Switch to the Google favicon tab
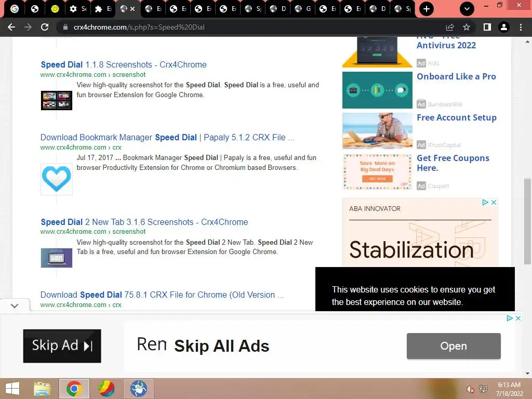Screen dimensions: 532x399 [14, 9]
